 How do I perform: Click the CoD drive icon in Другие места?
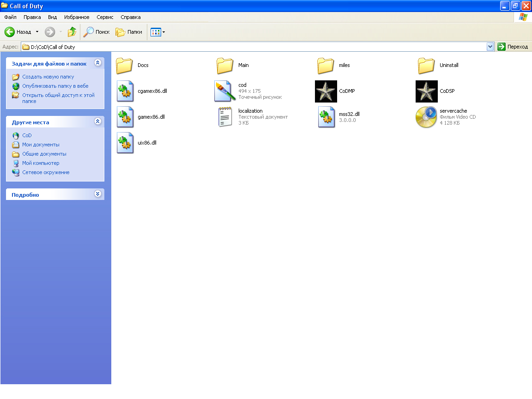coord(16,136)
